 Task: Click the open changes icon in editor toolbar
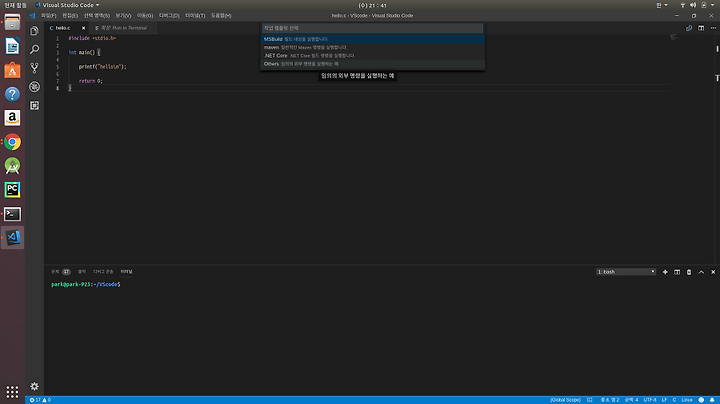pyautogui.click(x=689, y=28)
